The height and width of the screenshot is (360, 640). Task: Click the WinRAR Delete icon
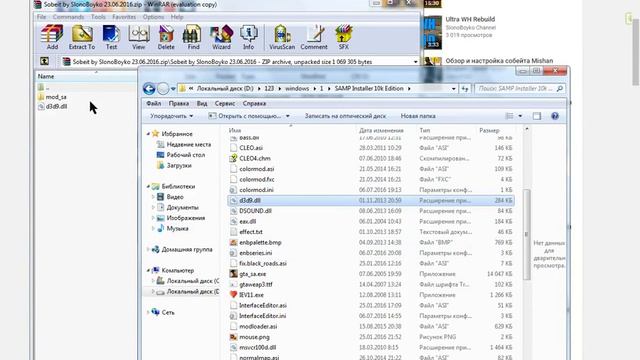coord(166,37)
